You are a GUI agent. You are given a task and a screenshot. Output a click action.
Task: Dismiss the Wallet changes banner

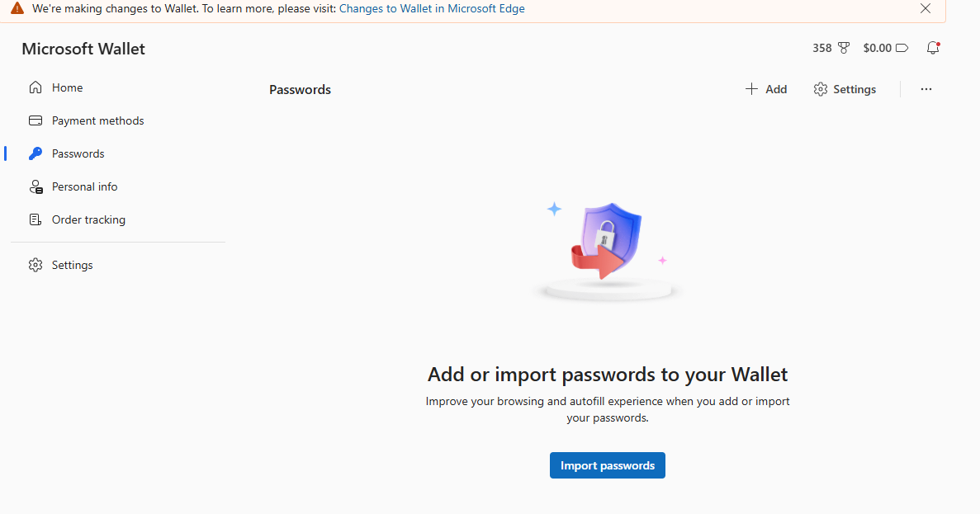coord(926,8)
